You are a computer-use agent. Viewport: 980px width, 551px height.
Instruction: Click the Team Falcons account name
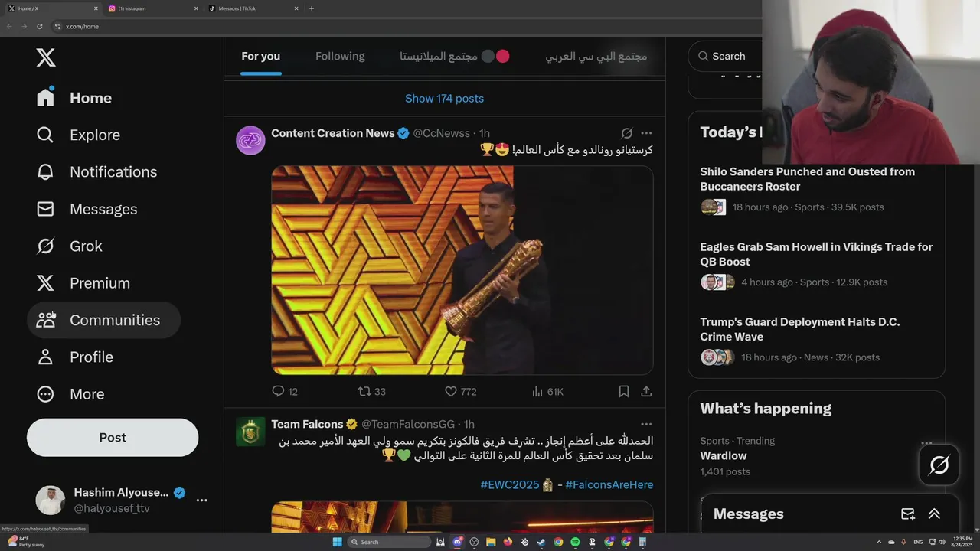pos(307,424)
